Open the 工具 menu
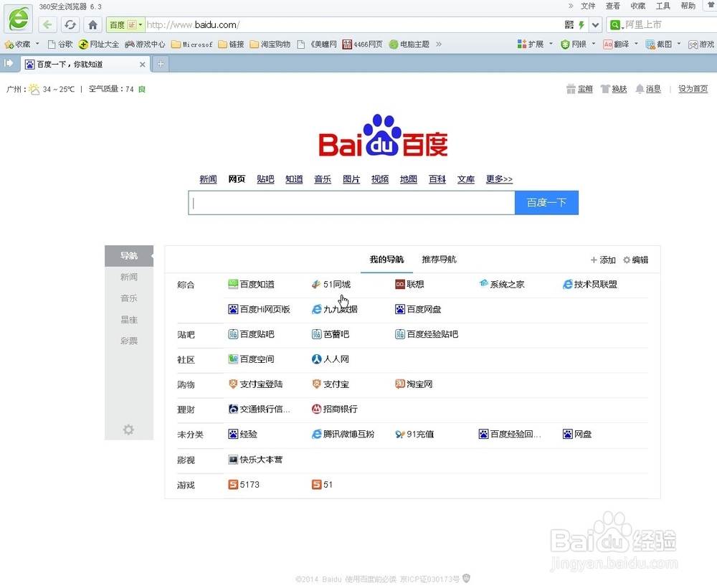This screenshot has width=717, height=588. coord(663,6)
